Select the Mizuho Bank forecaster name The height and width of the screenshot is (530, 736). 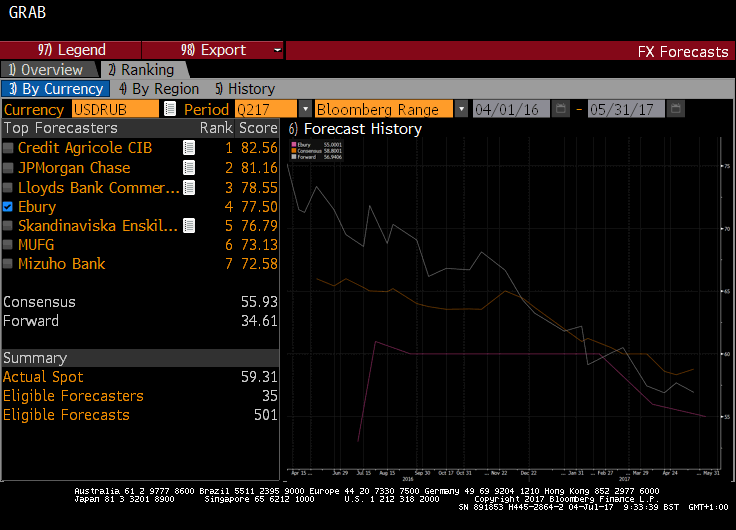pos(61,264)
